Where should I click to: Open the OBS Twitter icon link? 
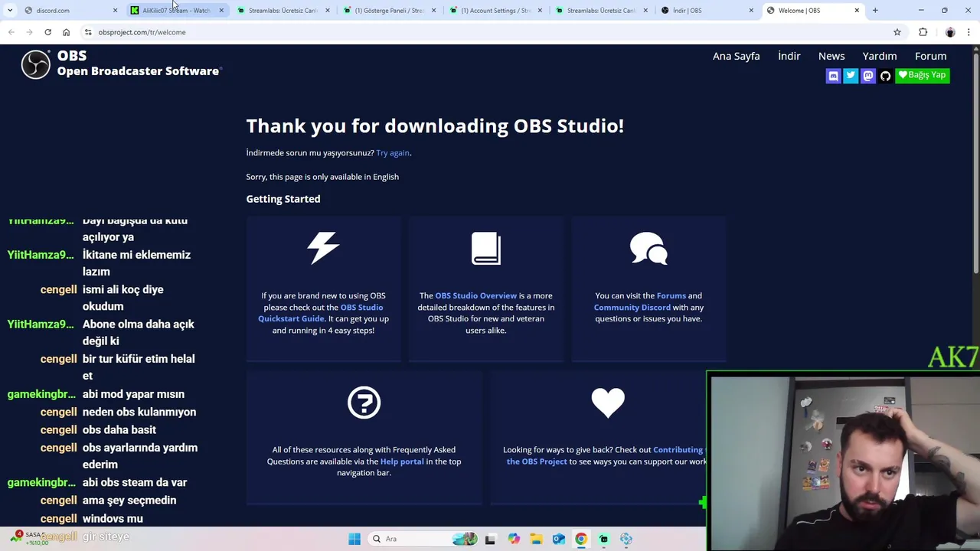pos(851,76)
